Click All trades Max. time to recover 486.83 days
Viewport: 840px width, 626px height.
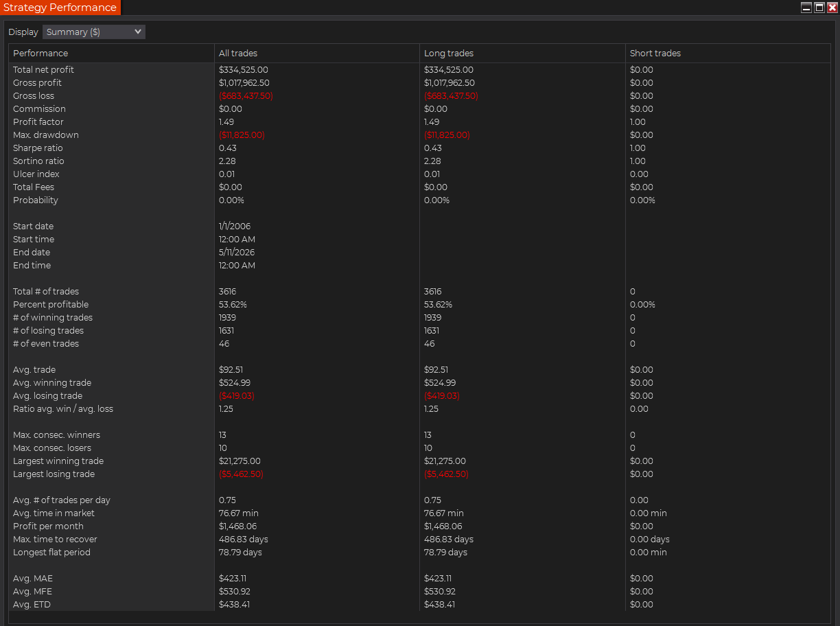point(244,540)
